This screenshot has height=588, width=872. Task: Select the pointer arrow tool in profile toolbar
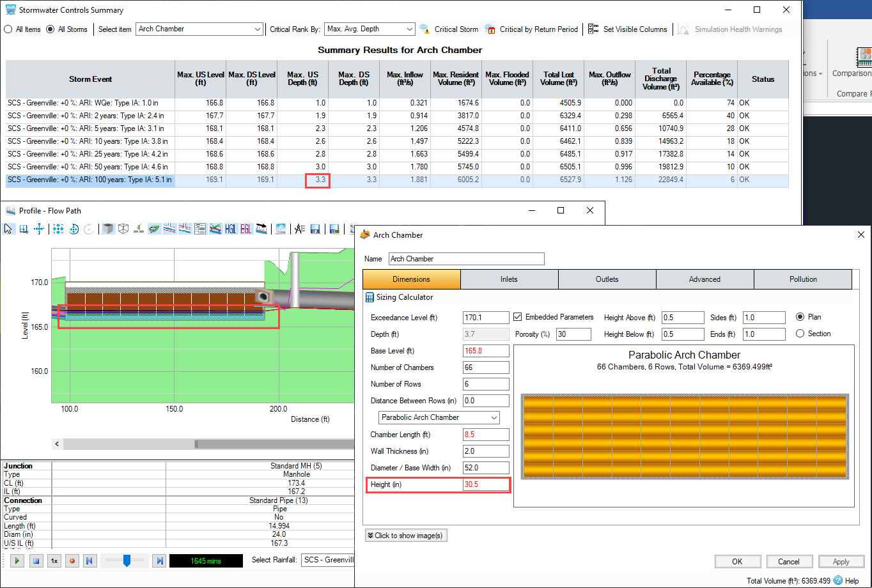8,229
